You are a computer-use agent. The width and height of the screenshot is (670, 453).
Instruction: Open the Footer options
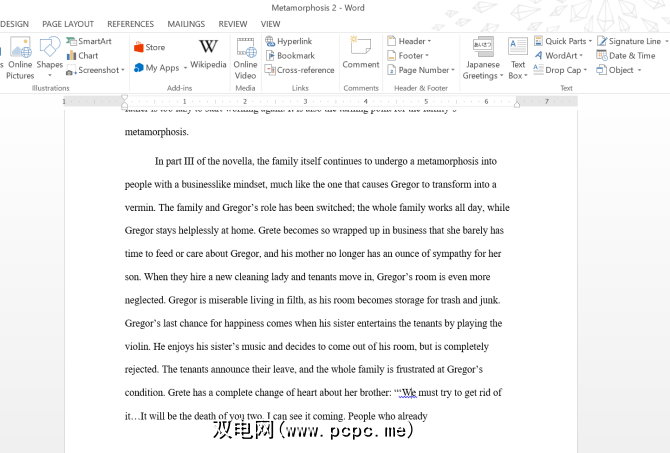pyautogui.click(x=408, y=56)
